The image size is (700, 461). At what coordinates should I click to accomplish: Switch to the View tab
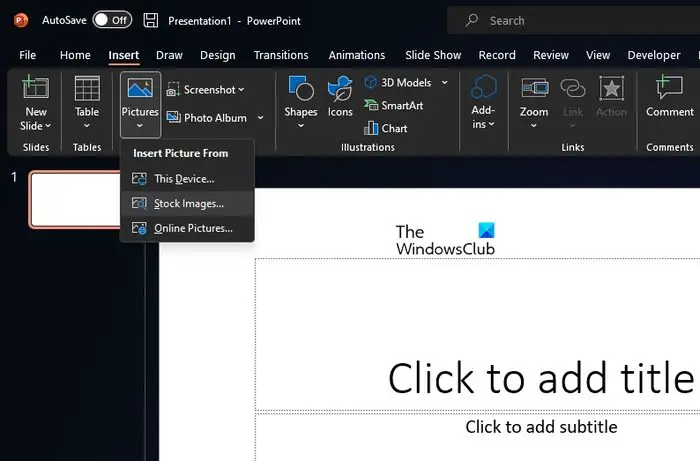pyautogui.click(x=598, y=55)
